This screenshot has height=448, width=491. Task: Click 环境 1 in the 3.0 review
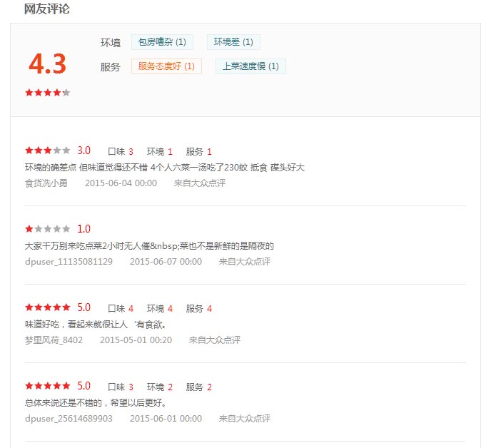160,152
